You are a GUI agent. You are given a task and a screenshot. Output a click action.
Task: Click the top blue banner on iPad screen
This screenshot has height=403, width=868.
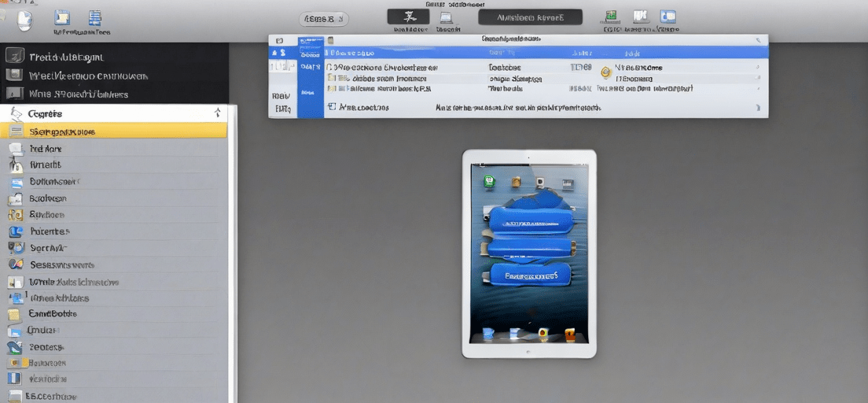pos(531,222)
